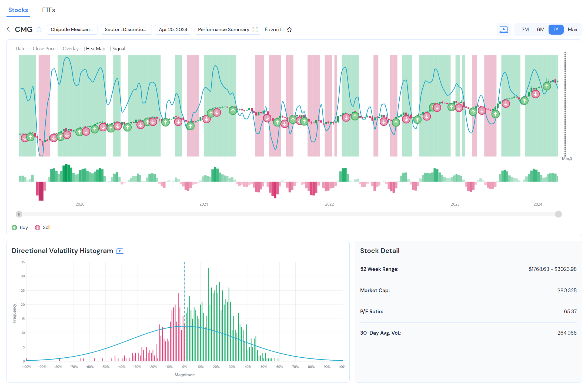Screen dimensions: 588x389
Task: Click the 30-Day Avg. Vol. value 264,988
Action: [x=567, y=333]
